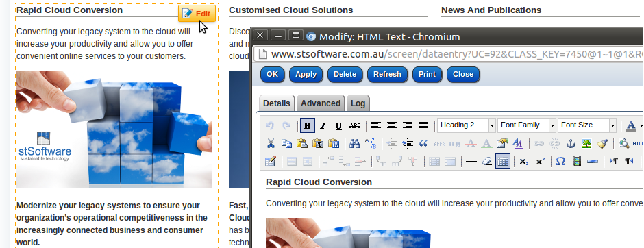Screen dimensions: 644x248
Task: Click the Apply button
Action: (306, 74)
